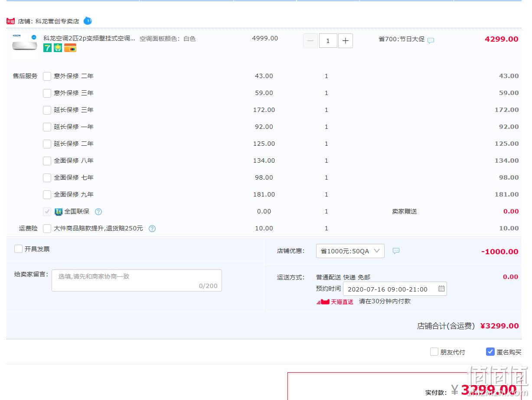Open the calendar icon in delivery time field
Image resolution: width=532 pixels, height=400 pixels.
pos(441,289)
